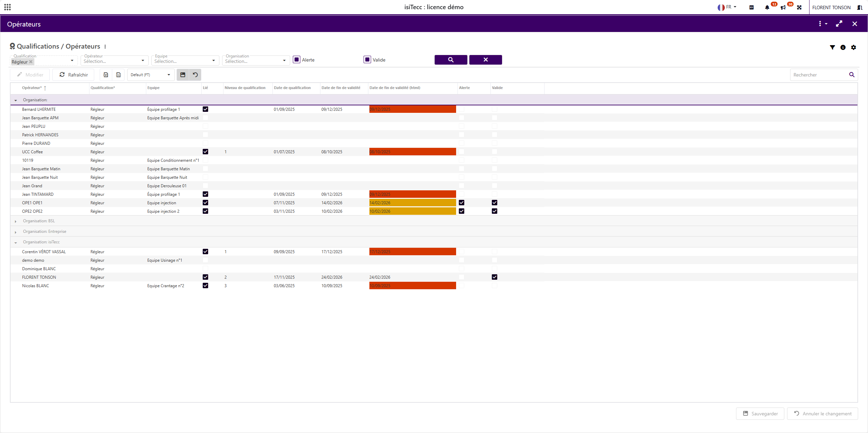The height and width of the screenshot is (433, 868).
Task: Open the apps grid launcher
Action: (x=7, y=7)
